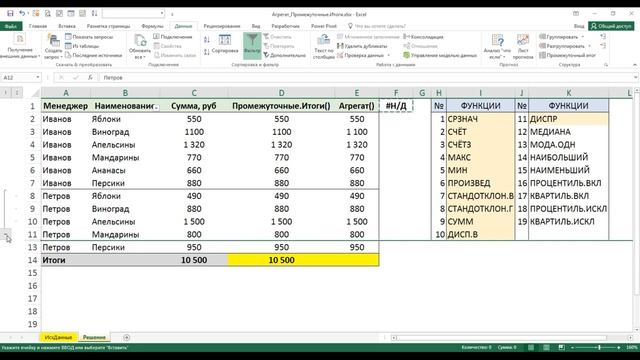Click Промежуточный итог in the ribbon
The height and width of the screenshot is (360, 640).
click(x=567, y=55)
